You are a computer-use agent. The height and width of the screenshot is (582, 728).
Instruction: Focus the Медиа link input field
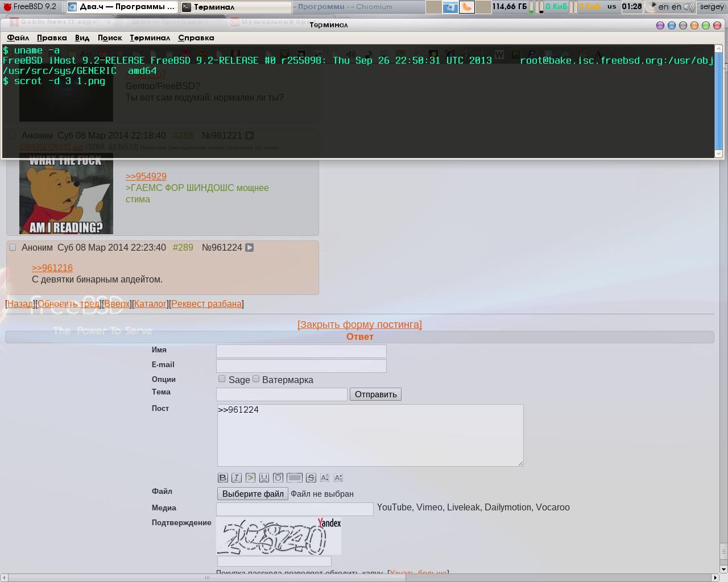click(x=295, y=509)
